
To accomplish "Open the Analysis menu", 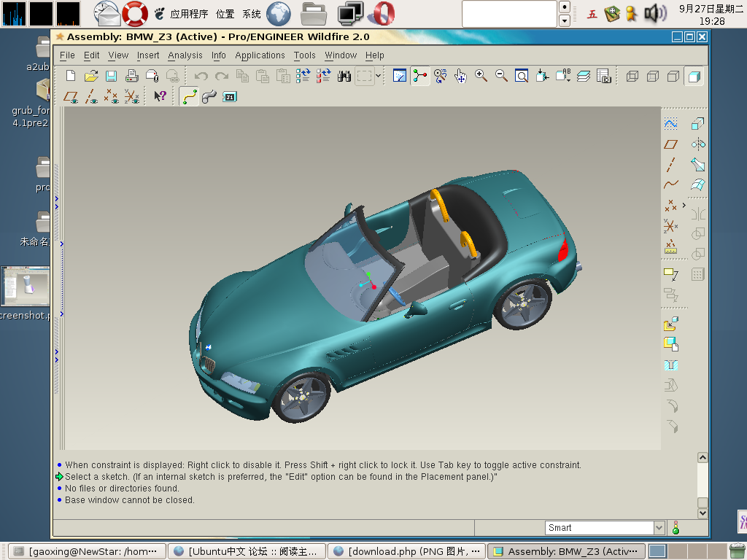I will pyautogui.click(x=185, y=55).
